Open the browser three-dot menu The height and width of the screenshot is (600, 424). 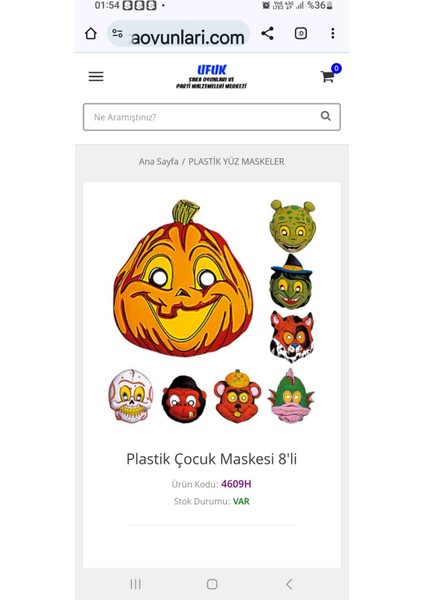point(333,33)
